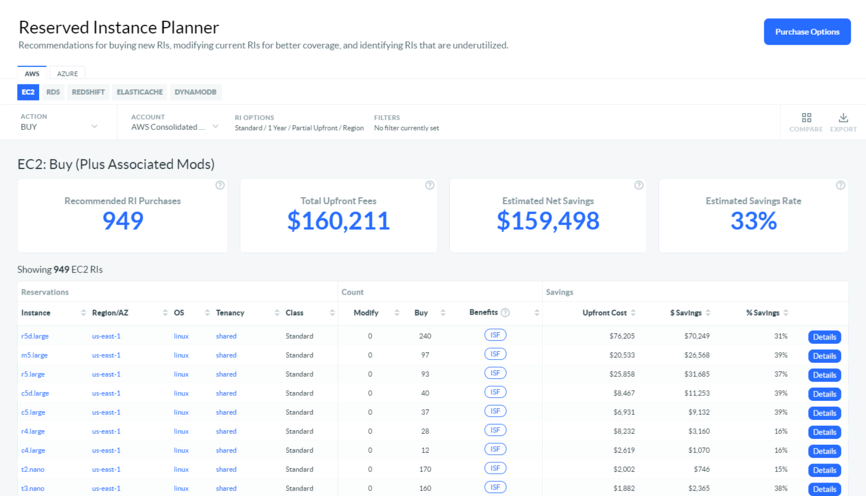The image size is (866, 496).
Task: Click the Purchase Options button
Action: pos(807,31)
